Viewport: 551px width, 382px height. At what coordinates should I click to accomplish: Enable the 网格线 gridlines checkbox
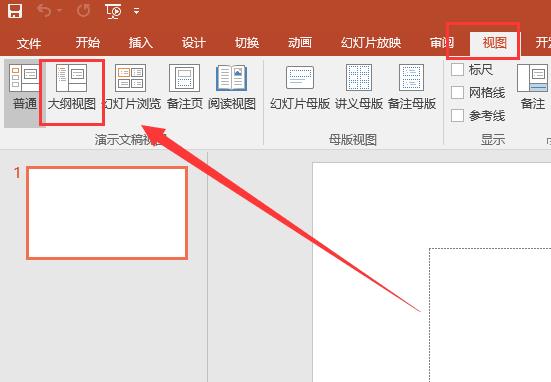pyautogui.click(x=458, y=92)
